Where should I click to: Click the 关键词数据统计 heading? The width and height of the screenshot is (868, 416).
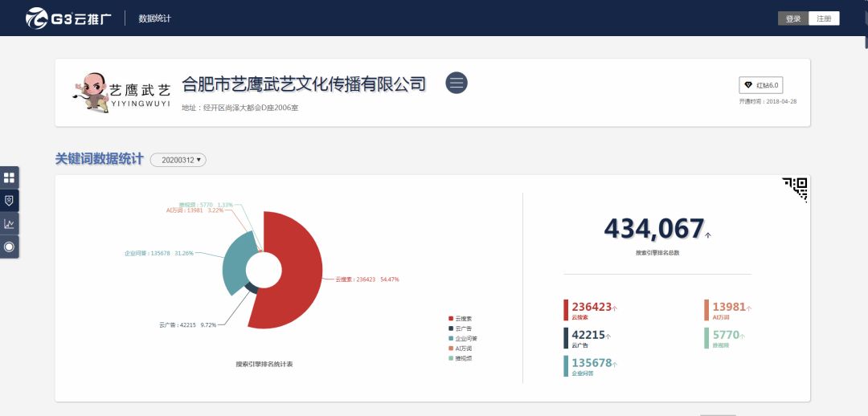point(99,159)
